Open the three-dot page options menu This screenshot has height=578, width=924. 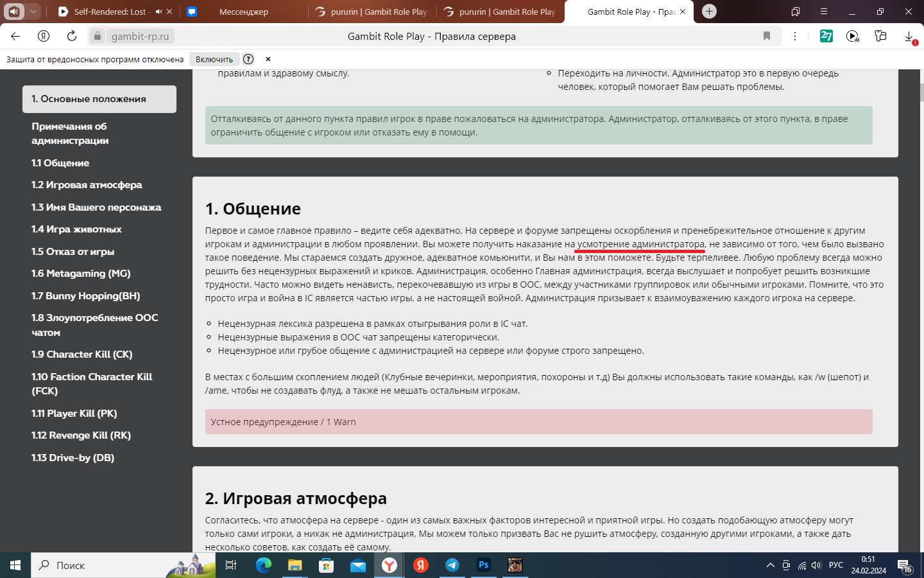tap(795, 36)
